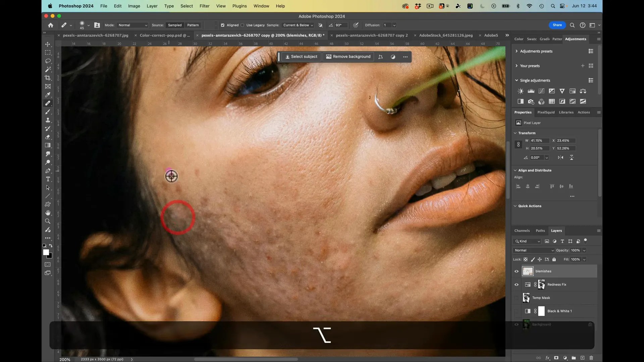Open the Mode dropdown set to Normal
Viewport: 644px width, 362px height.
[x=132, y=25]
